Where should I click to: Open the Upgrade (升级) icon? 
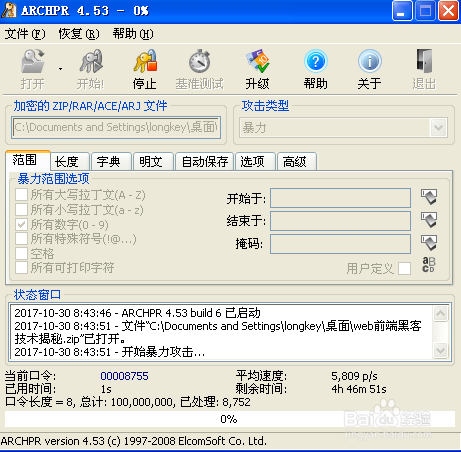tap(257, 61)
